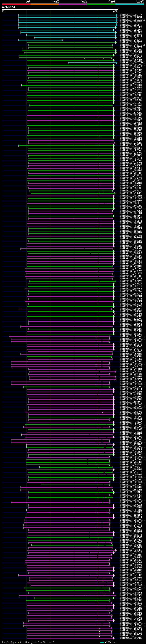Open hit UniRef100_Q9LKR7
Screen dimensions: 146x644
coord(131,27)
